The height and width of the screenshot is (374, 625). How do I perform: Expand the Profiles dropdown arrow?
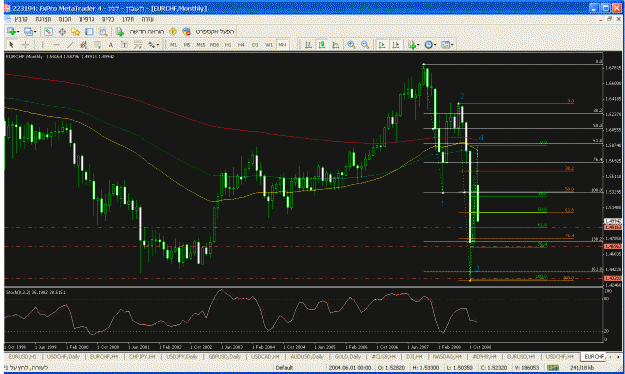tap(35, 32)
